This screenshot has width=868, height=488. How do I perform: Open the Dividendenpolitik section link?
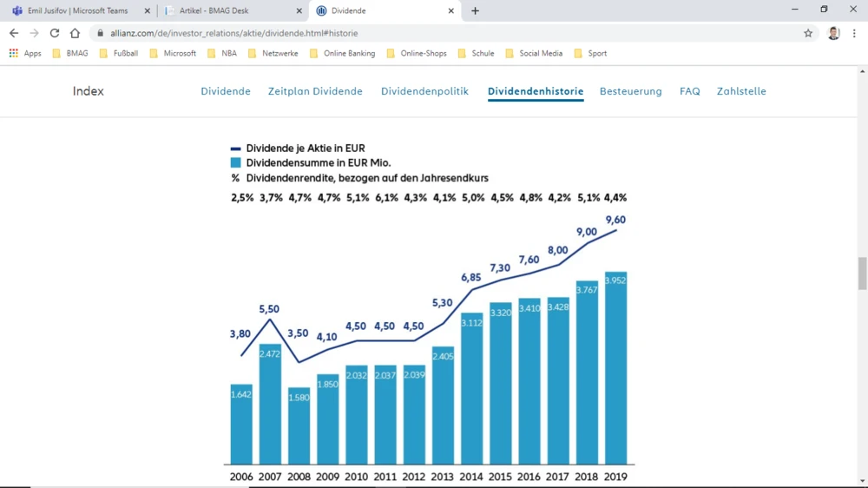pos(424,91)
